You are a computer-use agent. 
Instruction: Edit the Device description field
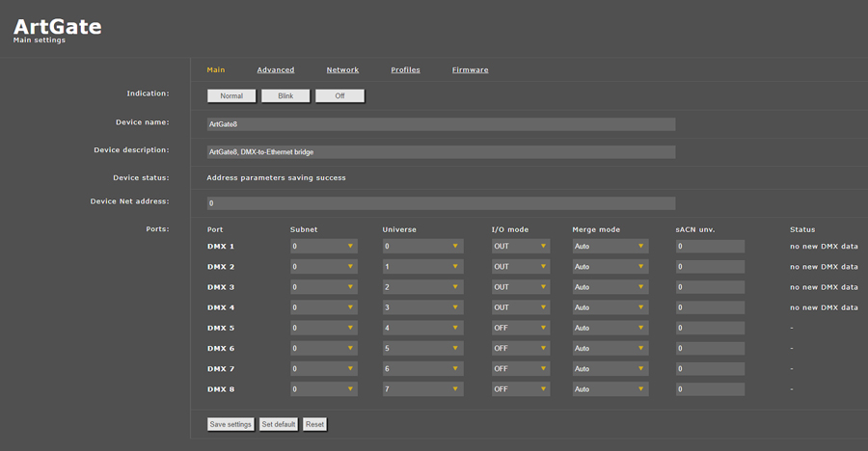[x=441, y=151]
